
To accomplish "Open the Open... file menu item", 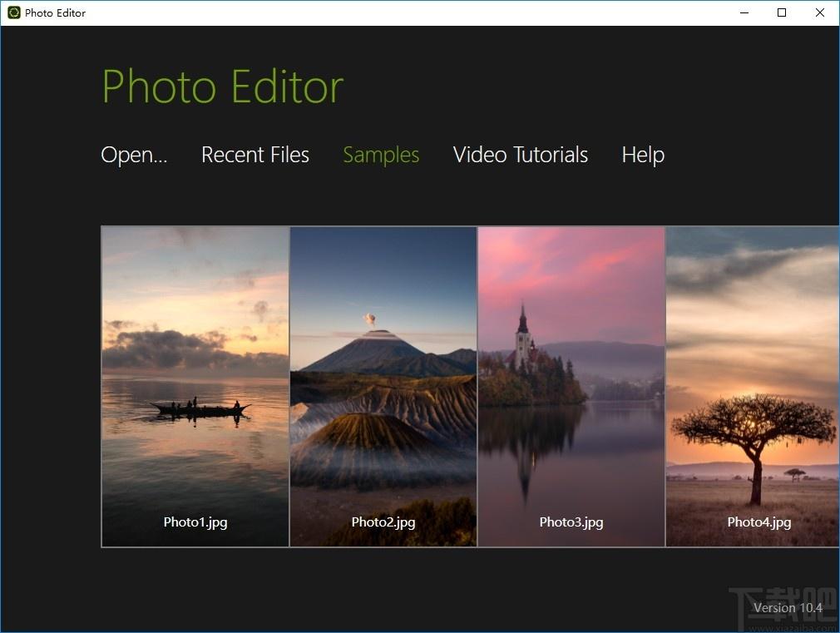I will point(134,155).
